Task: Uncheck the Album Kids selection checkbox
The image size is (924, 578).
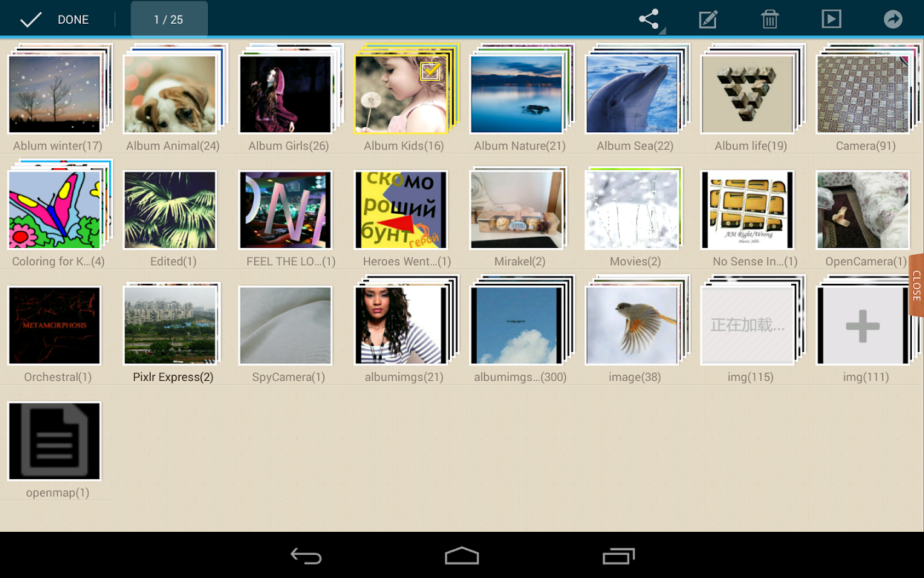Action: point(430,71)
